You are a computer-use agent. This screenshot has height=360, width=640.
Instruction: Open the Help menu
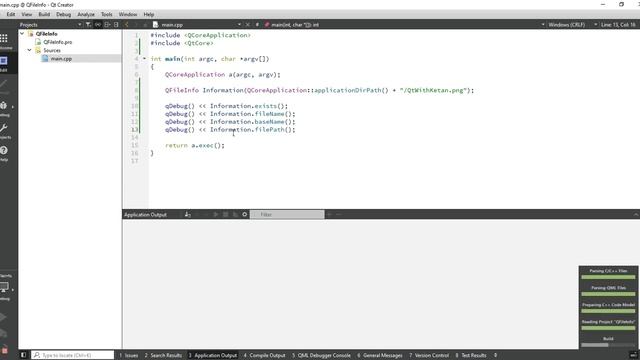(x=149, y=14)
